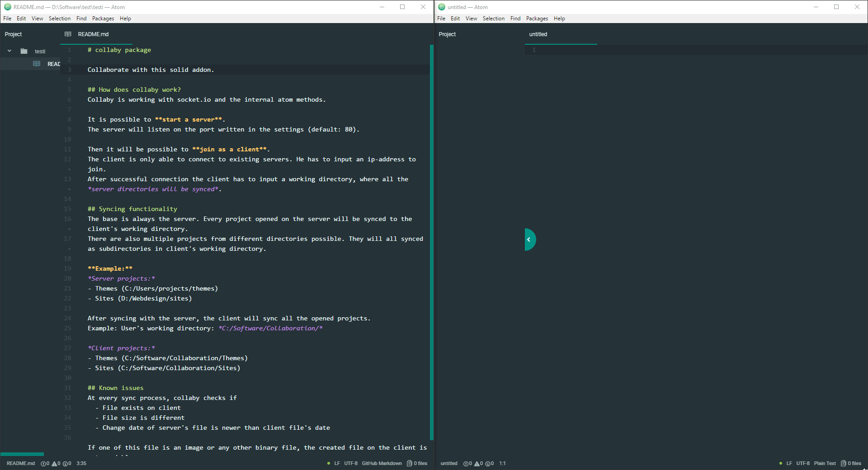Minimize the untitled Atom window
Viewport: 868px width, 470px height.
816,7
